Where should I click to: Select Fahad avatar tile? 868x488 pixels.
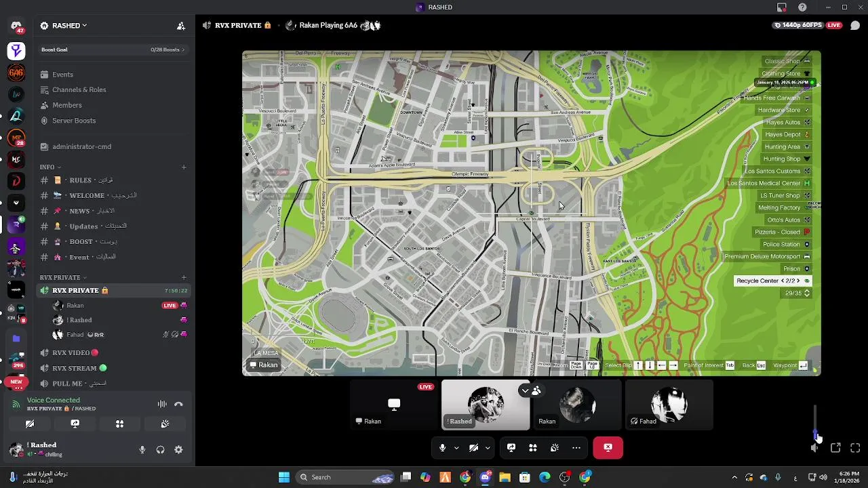coord(669,405)
